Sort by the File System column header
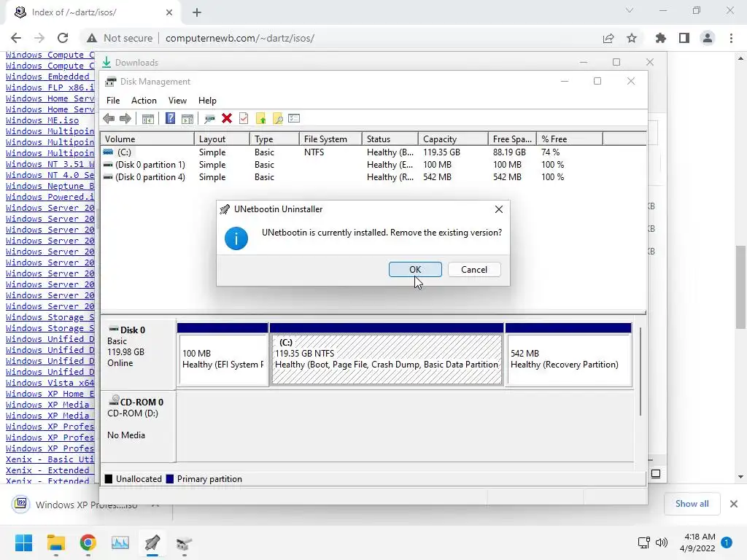 tap(330, 139)
